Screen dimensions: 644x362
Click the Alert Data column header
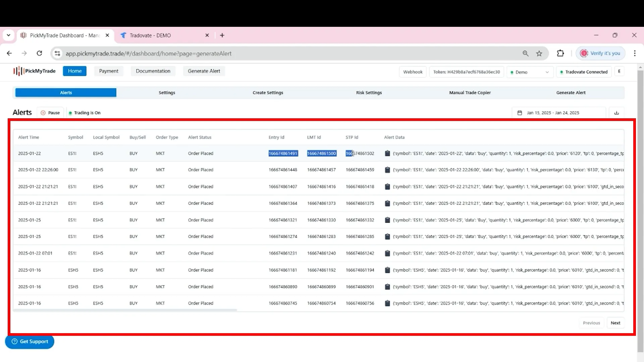point(394,137)
